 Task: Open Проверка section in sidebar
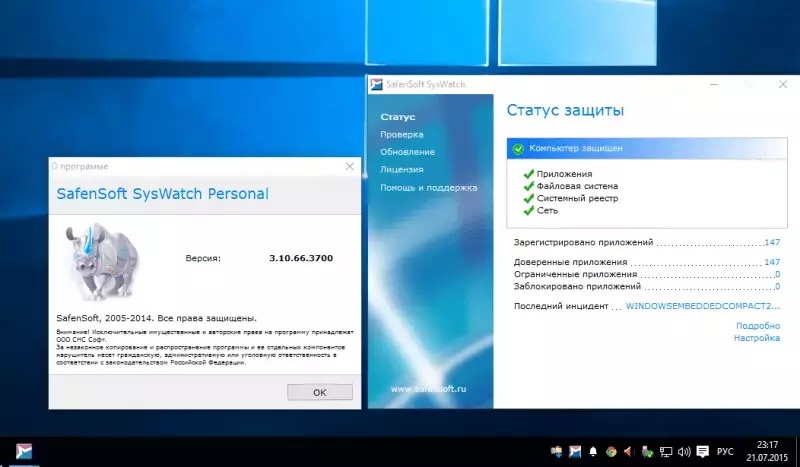(402, 134)
